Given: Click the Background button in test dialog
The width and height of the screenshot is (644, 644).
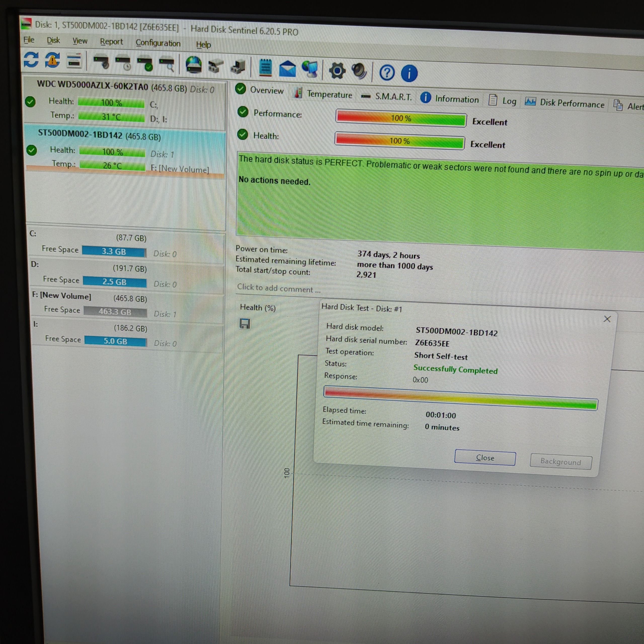Looking at the screenshot, I should (x=561, y=462).
